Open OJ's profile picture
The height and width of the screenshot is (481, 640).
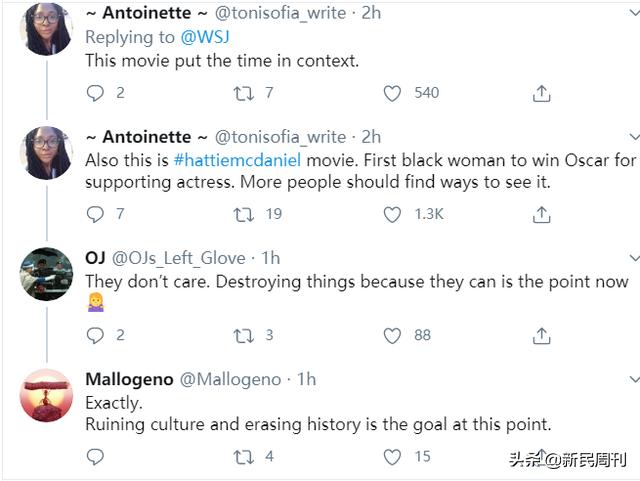(x=46, y=271)
